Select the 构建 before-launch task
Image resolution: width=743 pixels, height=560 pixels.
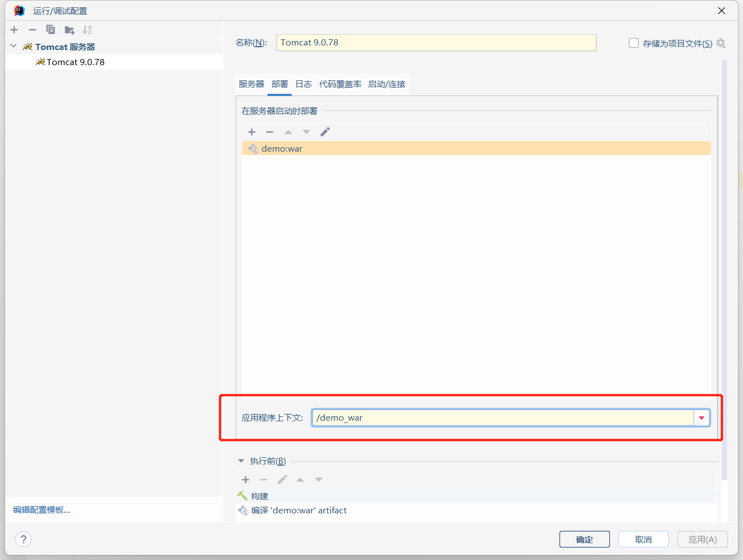[x=477, y=496]
